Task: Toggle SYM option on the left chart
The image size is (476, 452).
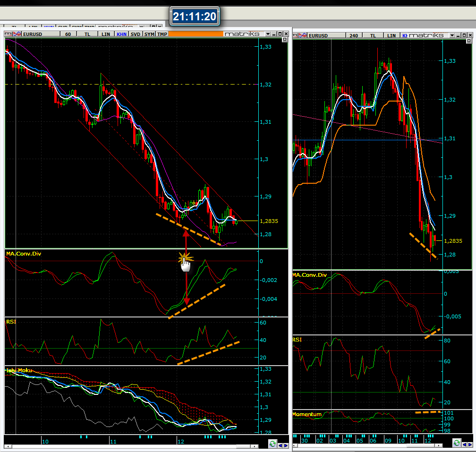Action: click(149, 34)
